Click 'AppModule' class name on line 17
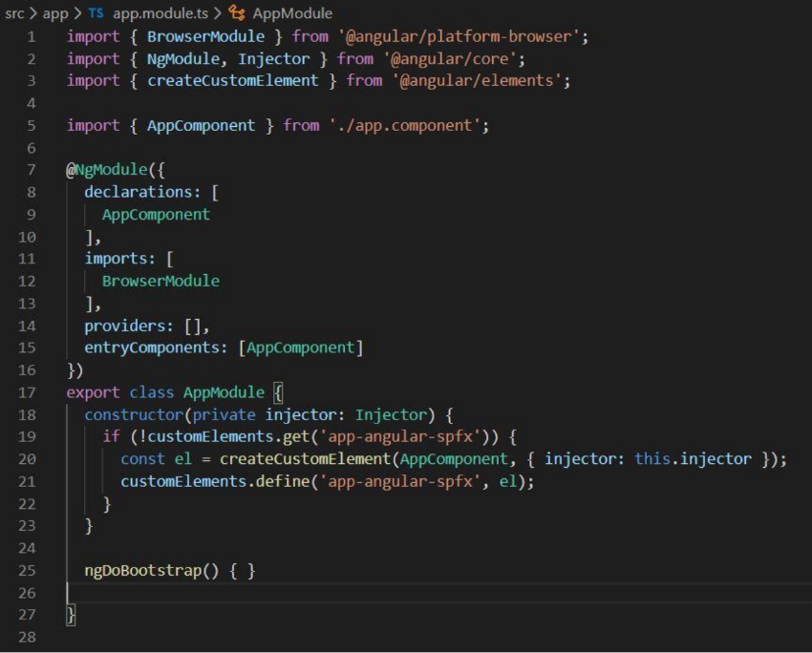Image resolution: width=812 pixels, height=653 pixels. [x=224, y=392]
